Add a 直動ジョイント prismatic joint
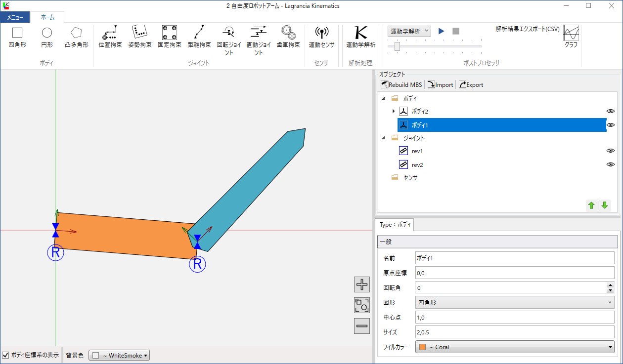623x364 pixels. click(258, 40)
